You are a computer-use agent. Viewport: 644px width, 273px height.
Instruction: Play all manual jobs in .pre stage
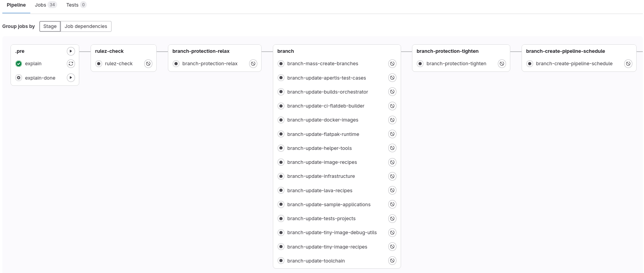click(x=71, y=51)
